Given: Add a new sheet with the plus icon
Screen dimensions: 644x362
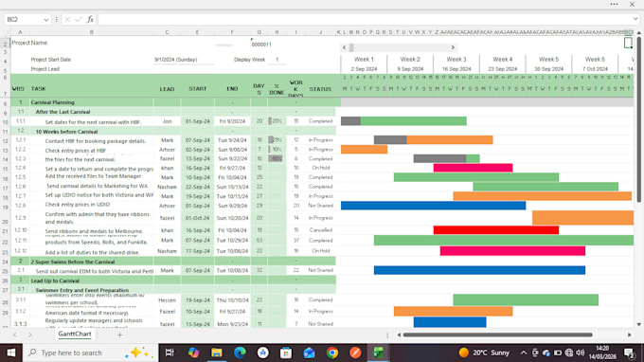Looking at the screenshot, I should [x=120, y=335].
